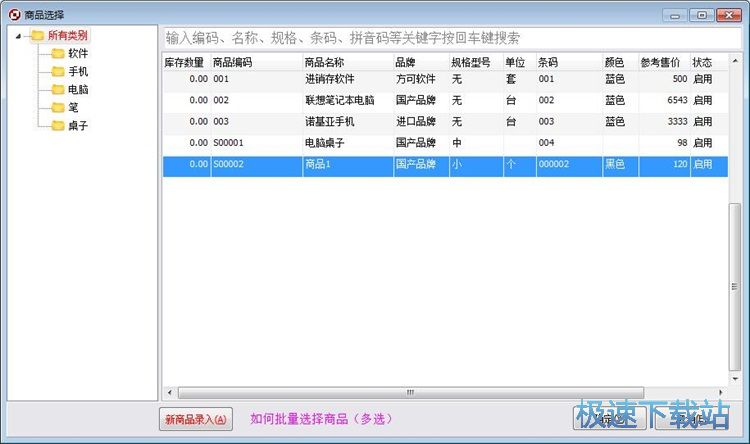Select the 电脑桌子 product row
The image size is (750, 444).
(x=445, y=143)
